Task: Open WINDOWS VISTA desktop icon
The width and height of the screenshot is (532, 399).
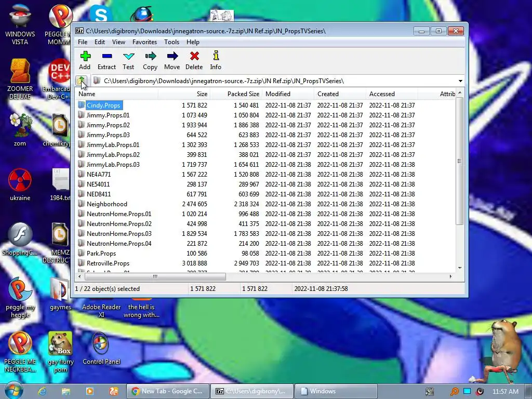Action: [20, 24]
